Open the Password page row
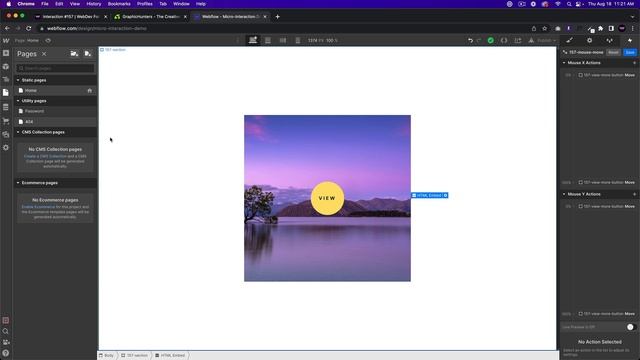This screenshot has height=360, width=640. [x=56, y=111]
